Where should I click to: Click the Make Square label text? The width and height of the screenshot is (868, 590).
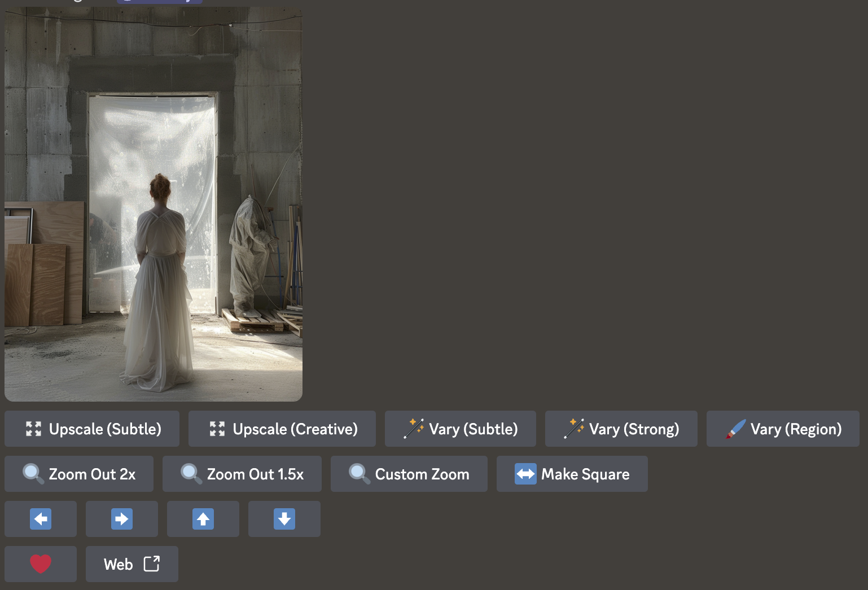point(585,474)
